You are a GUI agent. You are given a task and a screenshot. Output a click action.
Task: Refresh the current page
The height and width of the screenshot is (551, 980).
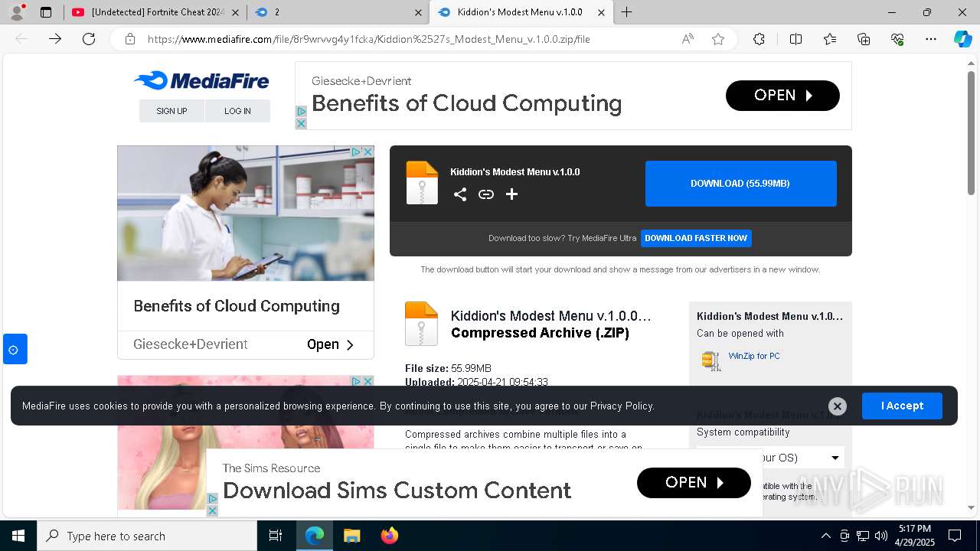click(89, 39)
